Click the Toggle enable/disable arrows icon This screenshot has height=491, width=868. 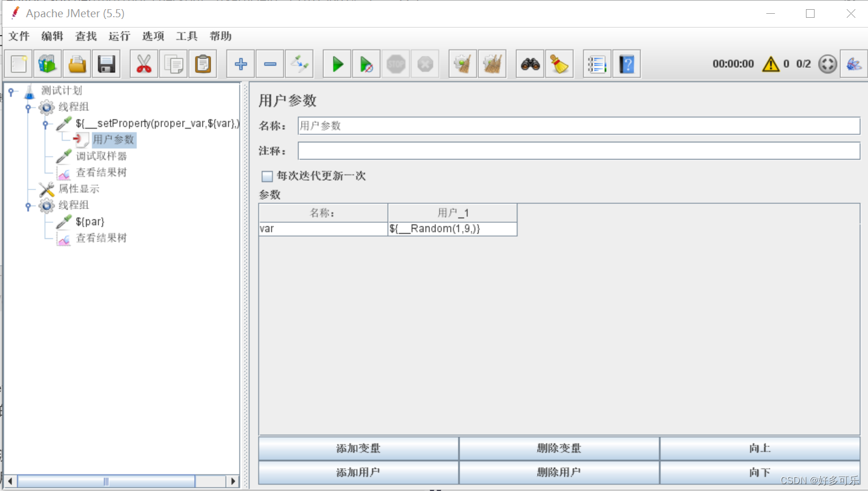tap(299, 64)
